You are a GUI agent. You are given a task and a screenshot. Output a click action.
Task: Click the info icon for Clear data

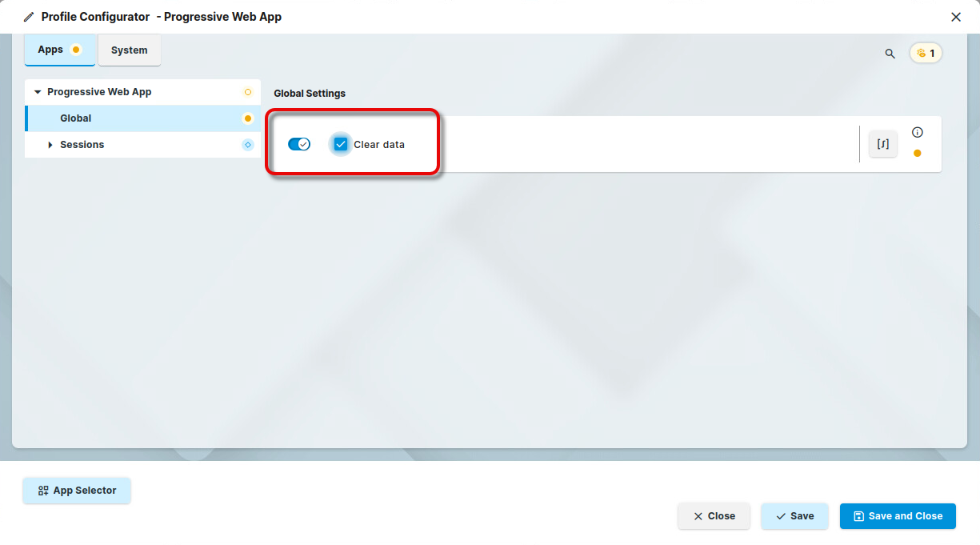tap(918, 133)
